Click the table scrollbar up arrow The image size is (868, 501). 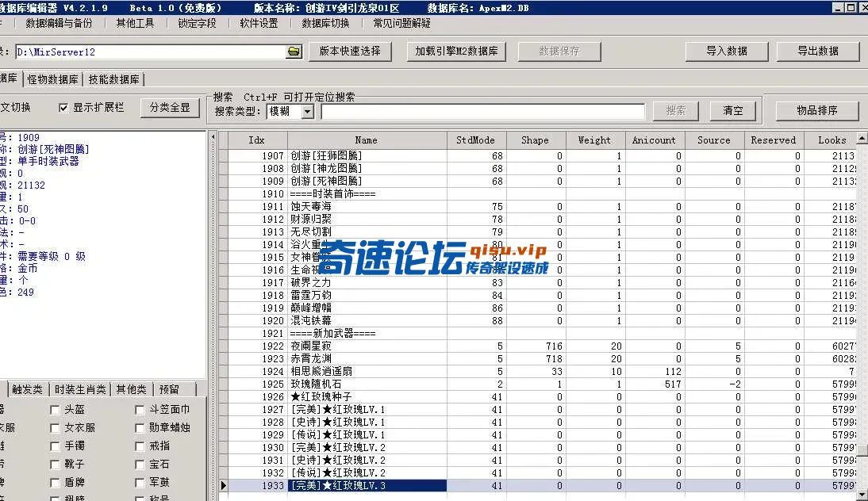(x=862, y=137)
